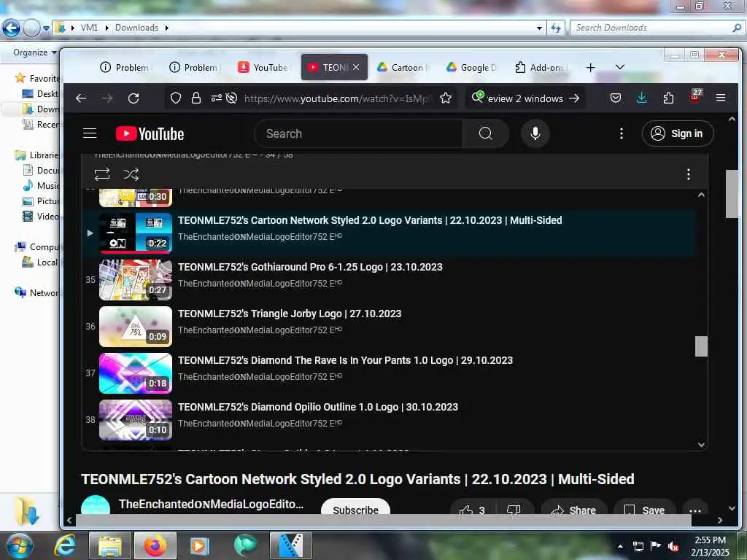Open the YouTube settings three-dot menu

pyautogui.click(x=622, y=133)
